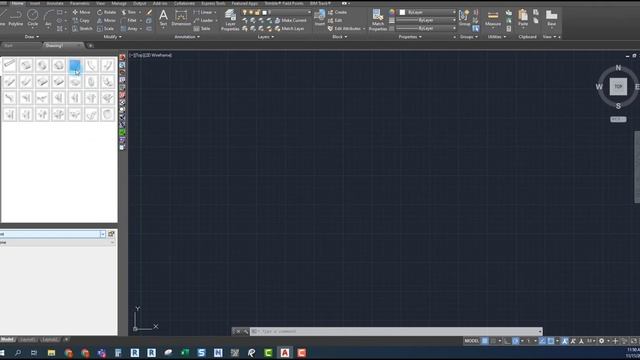Expand the Draw panel
The width and height of the screenshot is (640, 360).
tap(31, 37)
